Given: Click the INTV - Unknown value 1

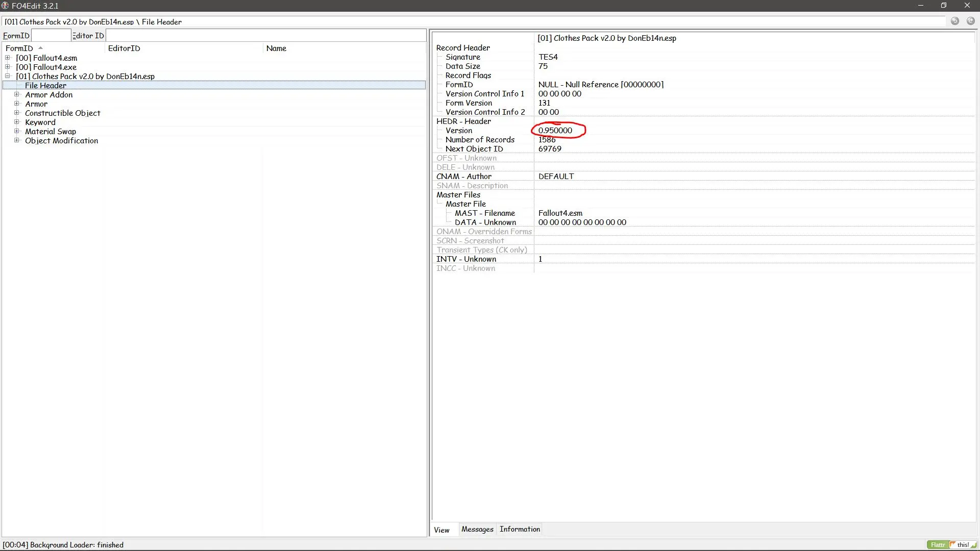Looking at the screenshot, I should tap(540, 259).
